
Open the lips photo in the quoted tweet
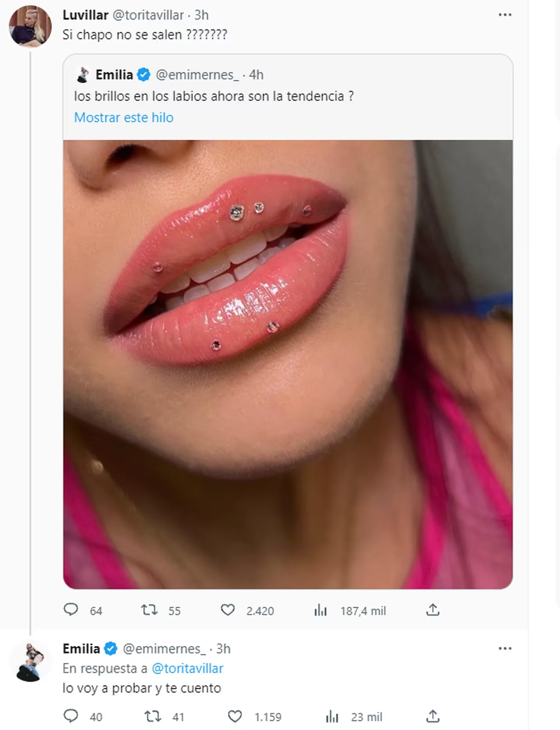click(x=288, y=364)
